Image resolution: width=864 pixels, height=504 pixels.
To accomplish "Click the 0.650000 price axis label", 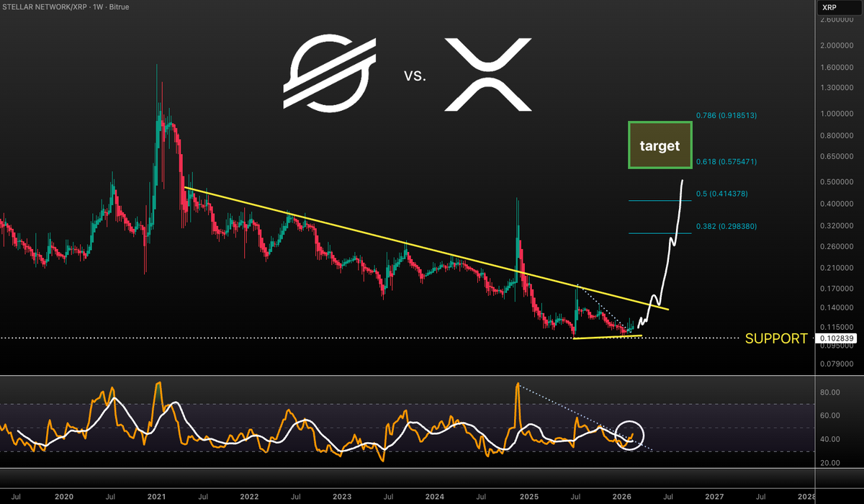I will click(837, 156).
